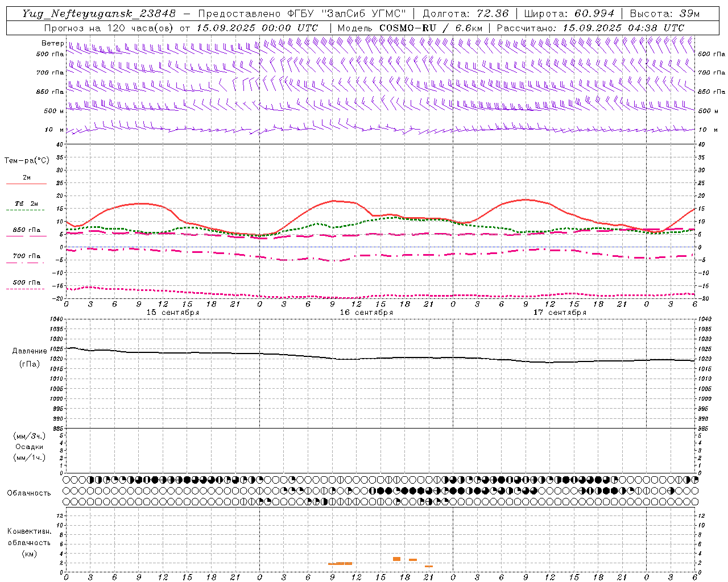728x582 pixels.
Task: Click the Высота: 39м header field
Action: [665, 14]
